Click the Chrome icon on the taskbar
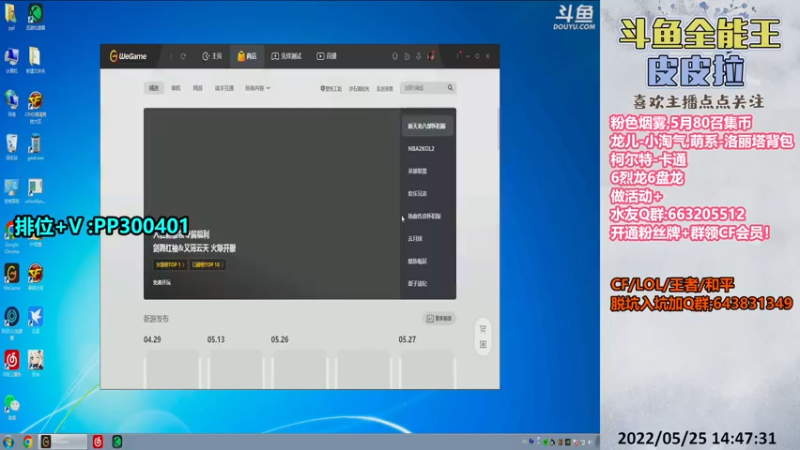Image resolution: width=800 pixels, height=450 pixels. click(x=28, y=442)
